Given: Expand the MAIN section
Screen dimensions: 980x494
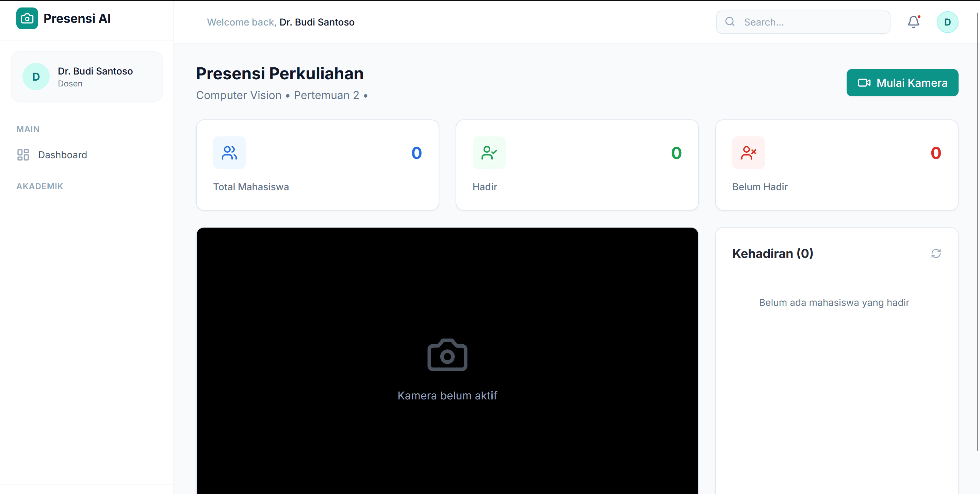Looking at the screenshot, I should (28, 129).
